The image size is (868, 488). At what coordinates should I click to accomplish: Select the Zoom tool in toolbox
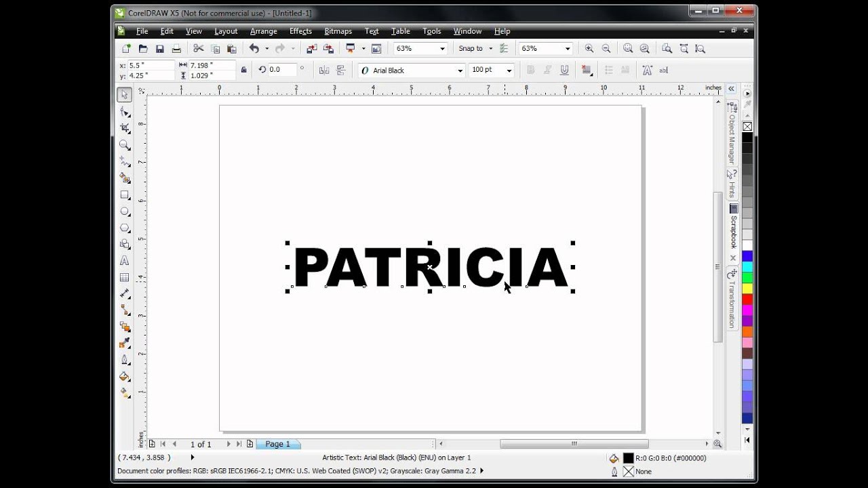[x=125, y=145]
